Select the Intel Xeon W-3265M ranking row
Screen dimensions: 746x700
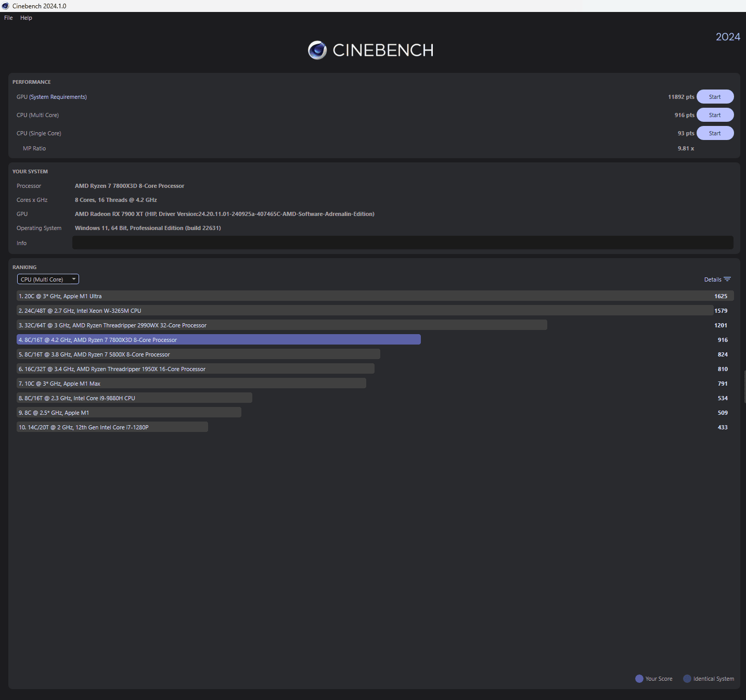click(x=375, y=310)
